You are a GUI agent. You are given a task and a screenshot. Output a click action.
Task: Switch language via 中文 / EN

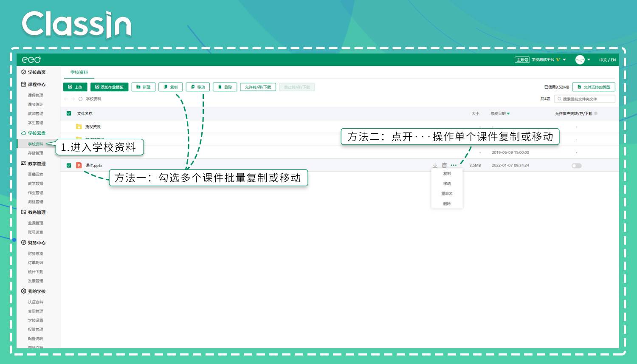(x=607, y=60)
